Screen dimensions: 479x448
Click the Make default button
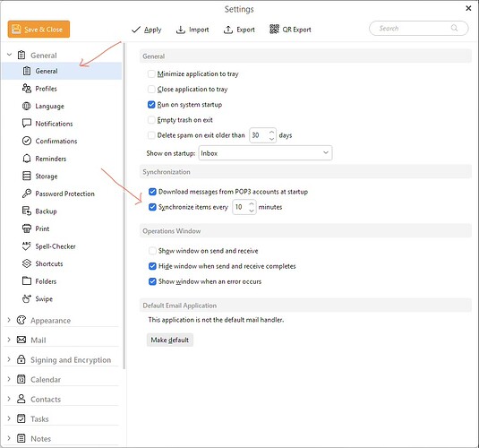point(170,340)
